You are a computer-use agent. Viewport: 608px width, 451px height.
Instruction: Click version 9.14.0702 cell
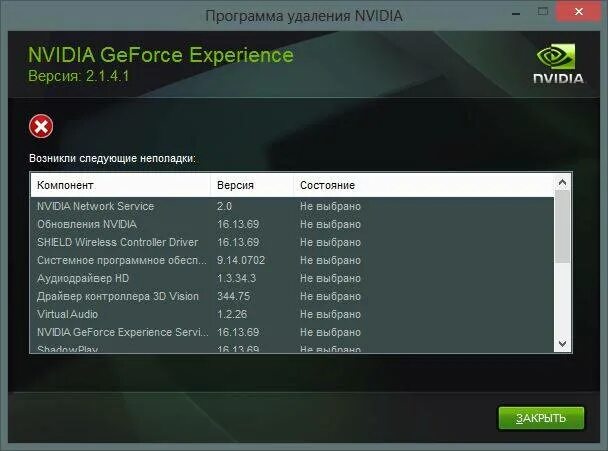(241, 260)
